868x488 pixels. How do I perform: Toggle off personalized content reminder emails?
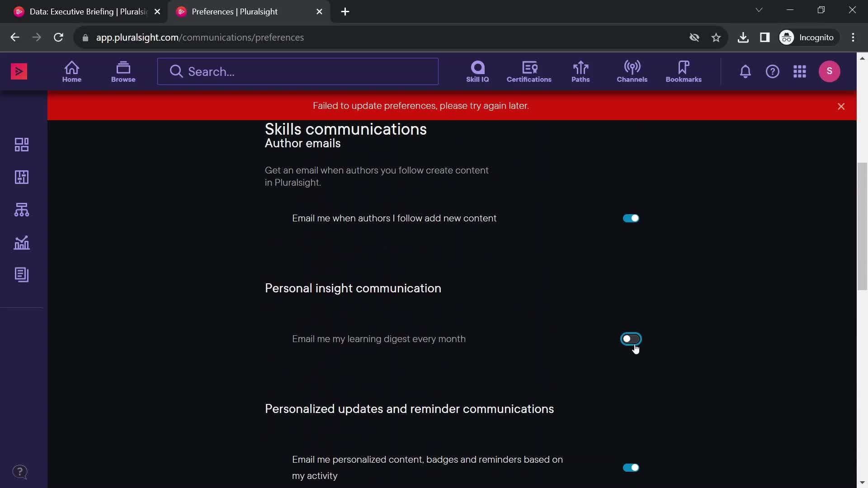(631, 468)
